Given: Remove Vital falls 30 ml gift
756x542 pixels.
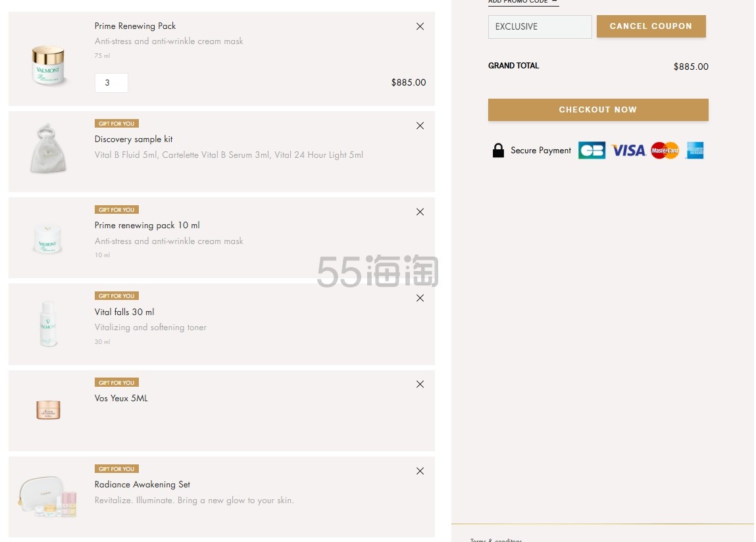Looking at the screenshot, I should (420, 298).
